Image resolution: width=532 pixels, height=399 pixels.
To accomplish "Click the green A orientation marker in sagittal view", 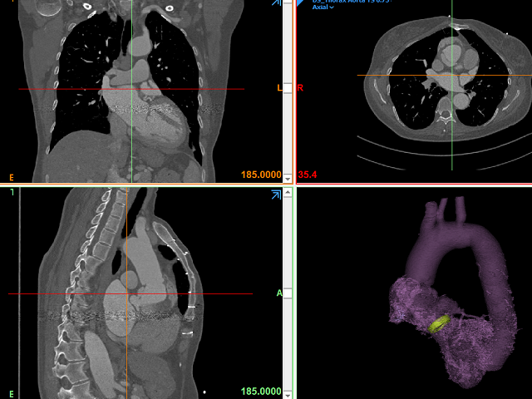I will (x=279, y=293).
